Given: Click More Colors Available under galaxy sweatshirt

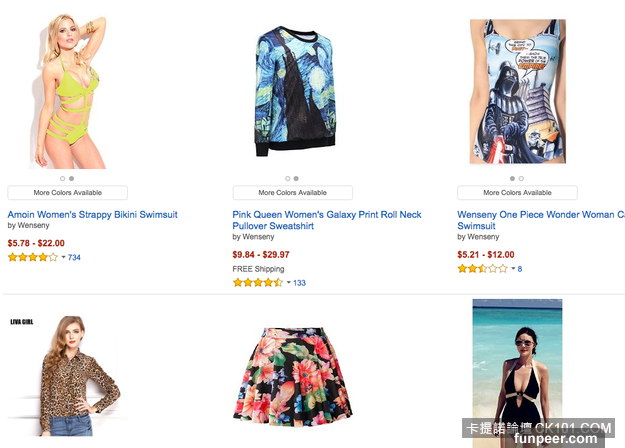Looking at the screenshot, I should pos(292,192).
